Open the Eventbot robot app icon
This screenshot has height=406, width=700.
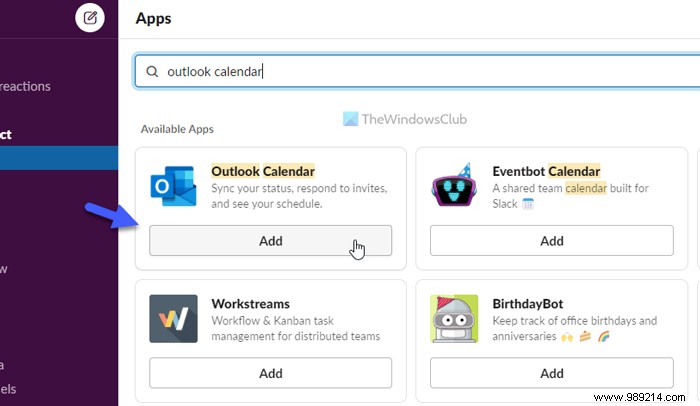point(453,185)
